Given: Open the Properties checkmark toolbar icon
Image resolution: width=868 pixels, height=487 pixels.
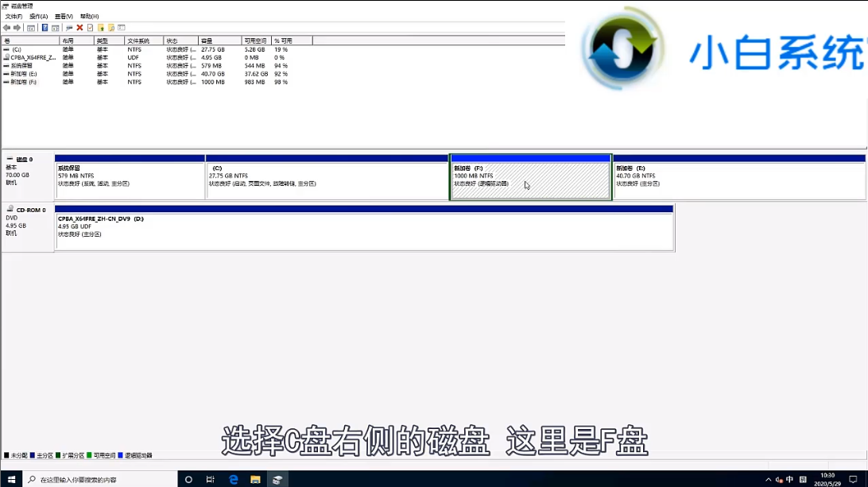Looking at the screenshot, I should pyautogui.click(x=91, y=28).
